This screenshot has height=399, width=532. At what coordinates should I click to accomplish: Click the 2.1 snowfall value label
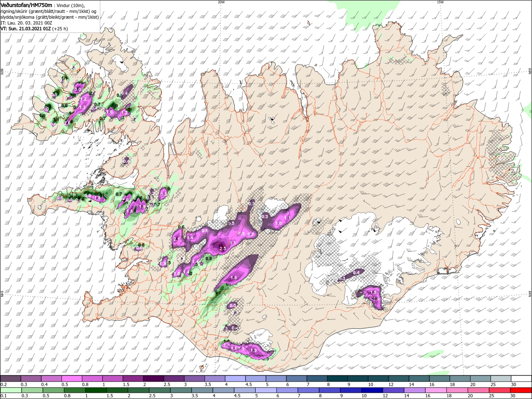pos(176,239)
